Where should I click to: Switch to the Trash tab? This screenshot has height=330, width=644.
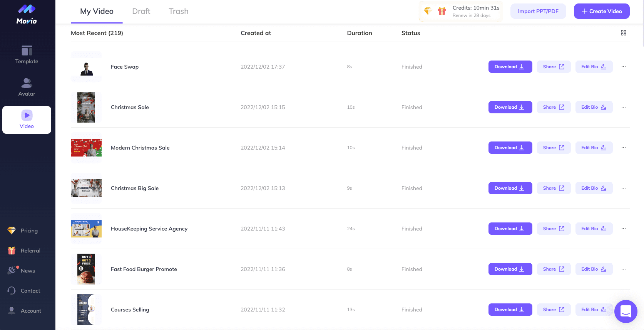pos(179,12)
